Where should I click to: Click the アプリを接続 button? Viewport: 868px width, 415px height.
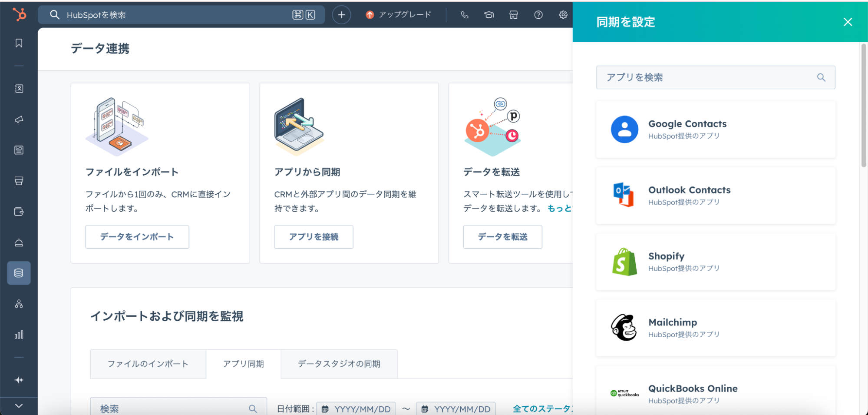point(314,237)
